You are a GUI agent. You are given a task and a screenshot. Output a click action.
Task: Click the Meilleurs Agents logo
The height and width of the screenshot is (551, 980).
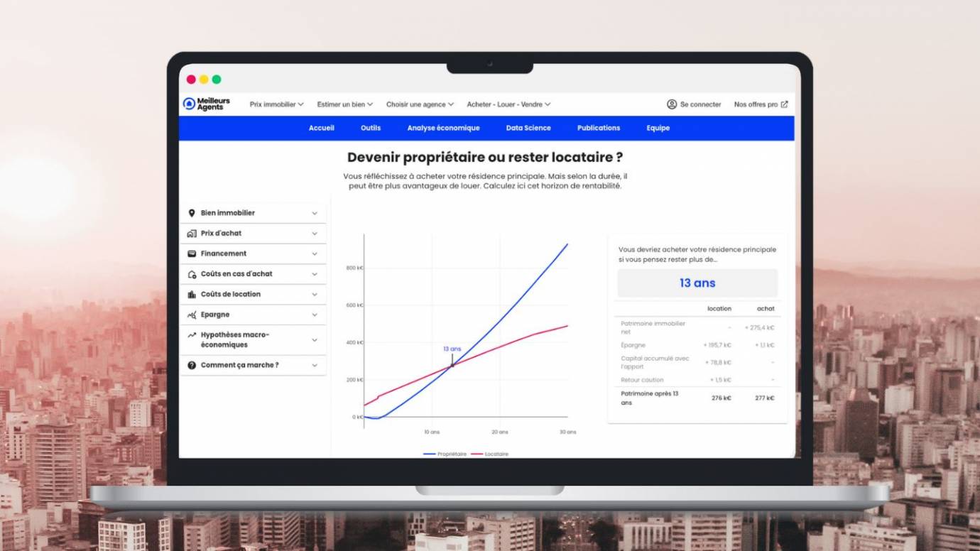(x=206, y=104)
